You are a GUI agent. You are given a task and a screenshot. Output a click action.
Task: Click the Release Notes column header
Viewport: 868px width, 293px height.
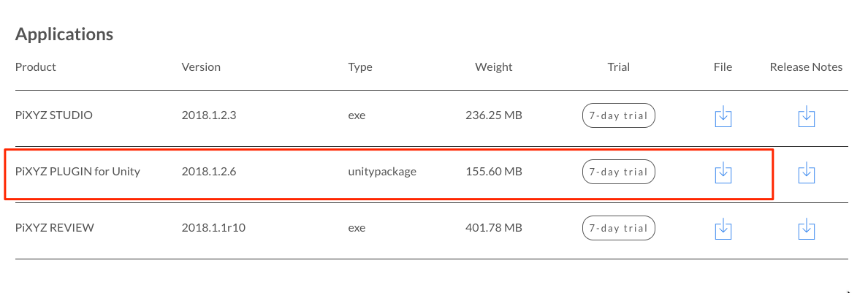[806, 67]
